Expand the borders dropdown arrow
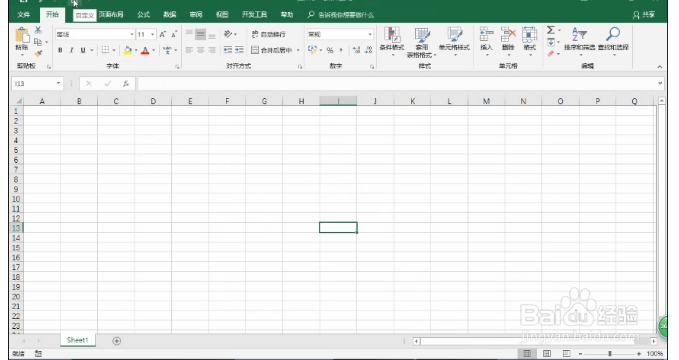679x360 pixels. [114, 50]
